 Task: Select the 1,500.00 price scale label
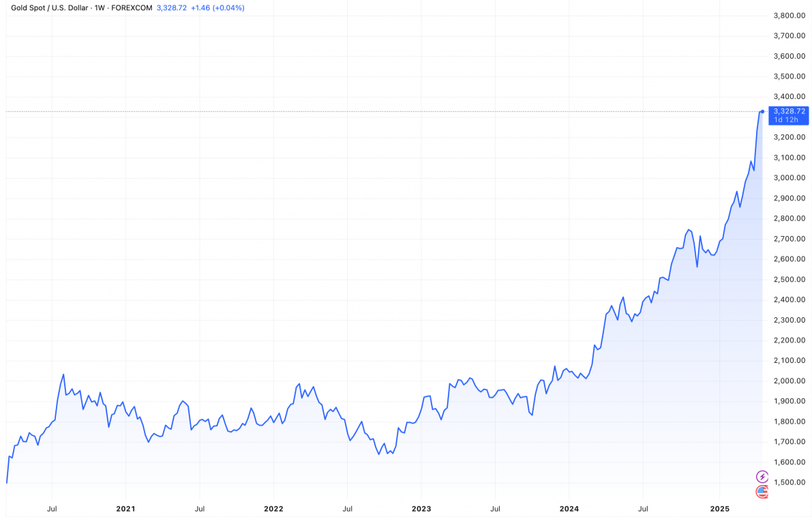coord(790,482)
